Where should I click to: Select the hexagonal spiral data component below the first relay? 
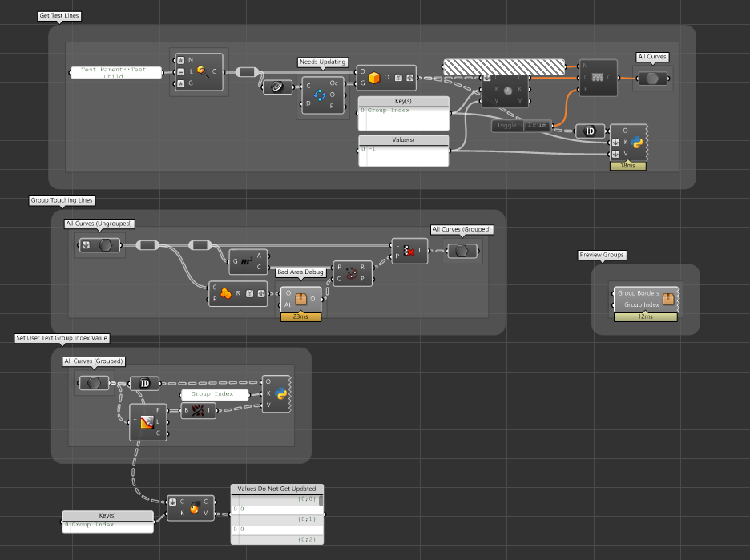(278, 87)
